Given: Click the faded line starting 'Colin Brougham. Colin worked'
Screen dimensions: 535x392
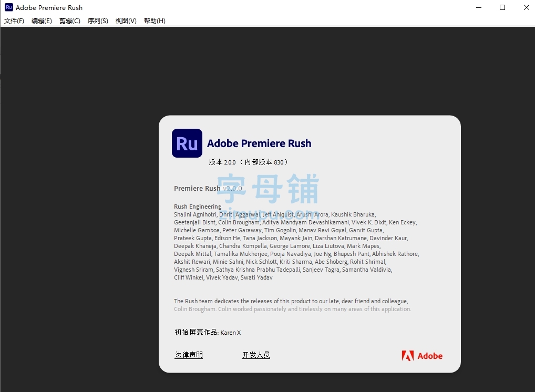Looking at the screenshot, I should [293, 309].
